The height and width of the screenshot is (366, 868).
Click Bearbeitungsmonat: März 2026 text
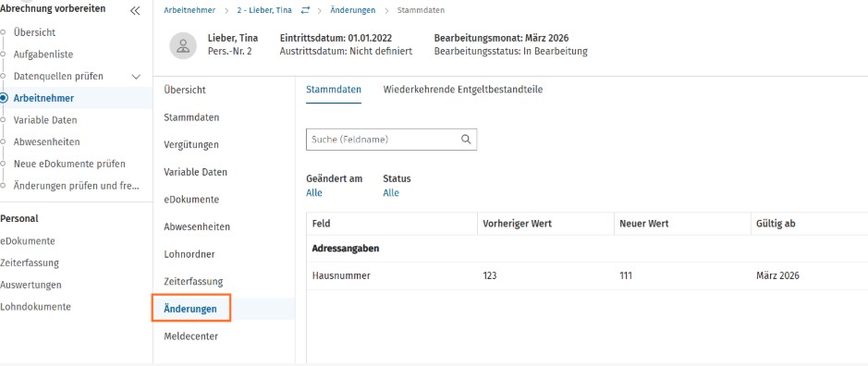tap(502, 38)
